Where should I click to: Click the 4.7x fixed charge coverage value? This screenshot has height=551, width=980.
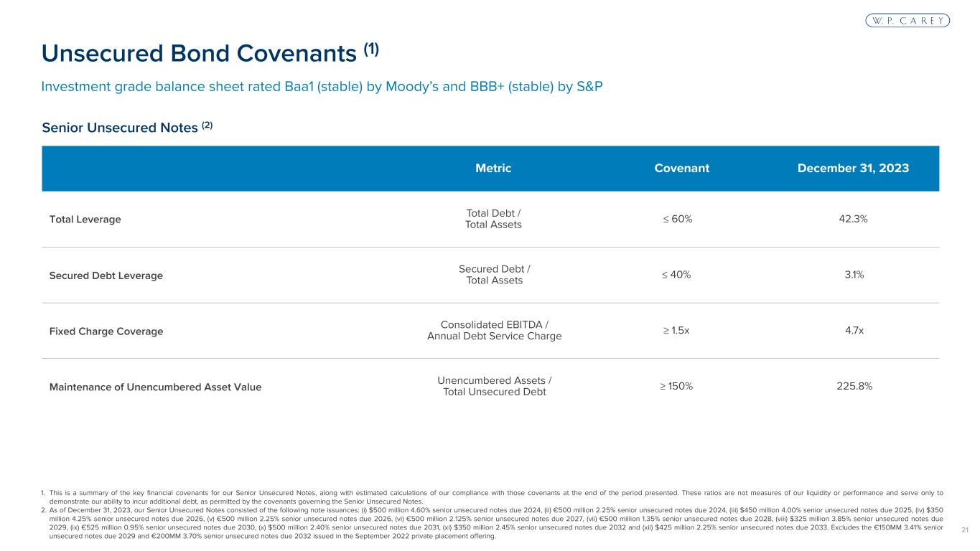[854, 331]
